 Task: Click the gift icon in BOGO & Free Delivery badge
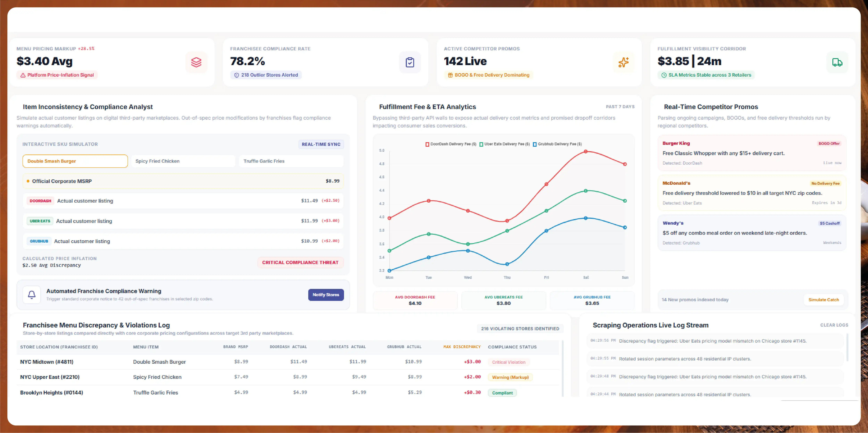450,75
